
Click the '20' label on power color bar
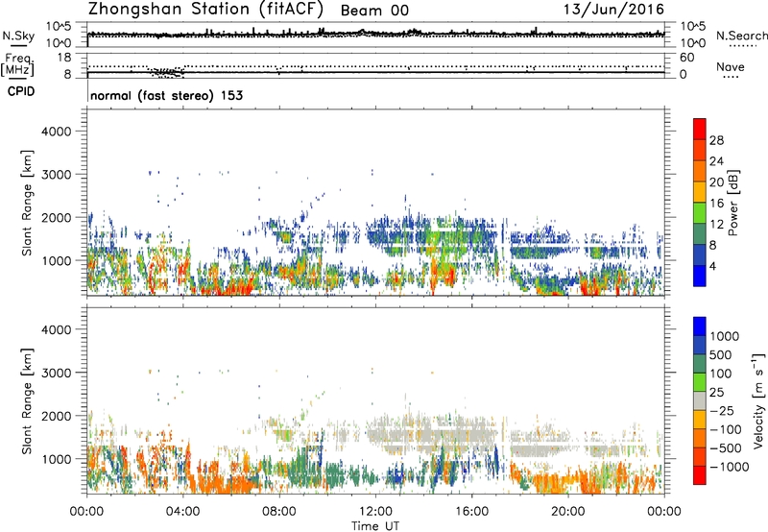(x=716, y=182)
